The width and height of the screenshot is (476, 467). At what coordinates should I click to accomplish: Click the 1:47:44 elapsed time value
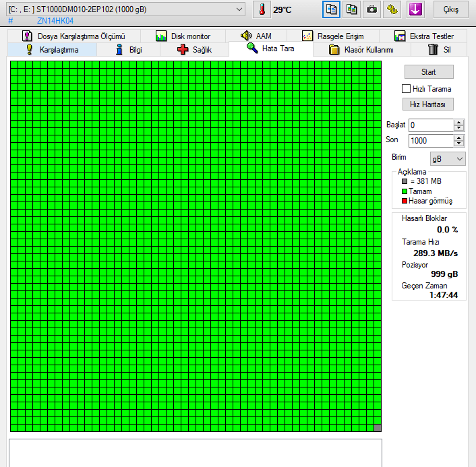click(x=443, y=295)
